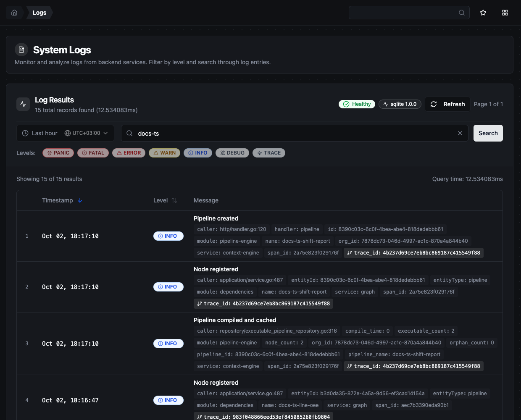Click 'Page 1 of 1' indicator

point(488,104)
